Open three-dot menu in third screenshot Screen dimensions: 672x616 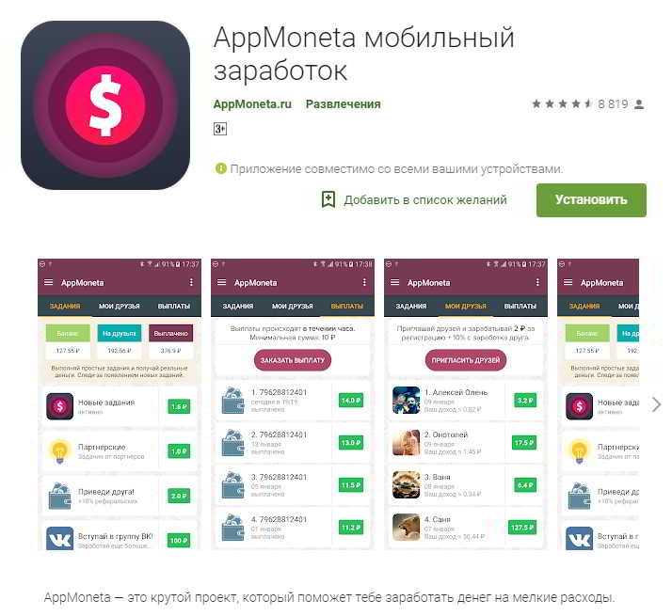point(537,282)
